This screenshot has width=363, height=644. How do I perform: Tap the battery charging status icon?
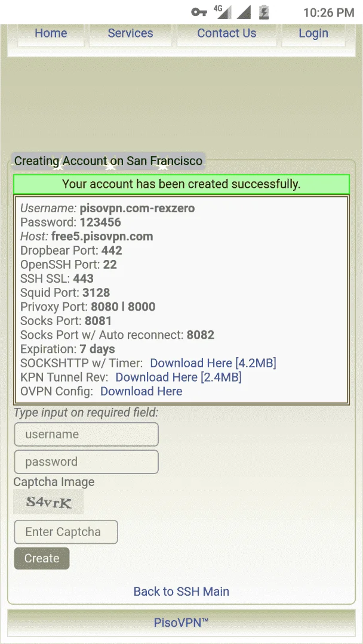click(263, 13)
